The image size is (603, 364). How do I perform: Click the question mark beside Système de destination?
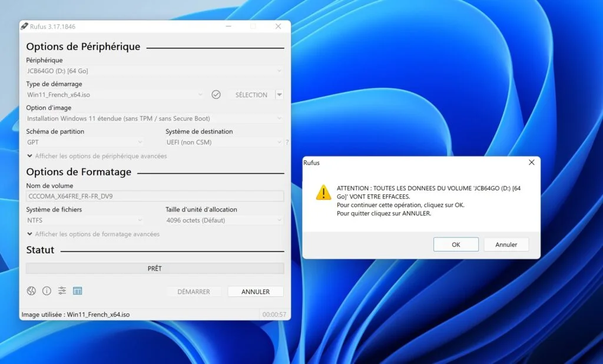pyautogui.click(x=287, y=143)
